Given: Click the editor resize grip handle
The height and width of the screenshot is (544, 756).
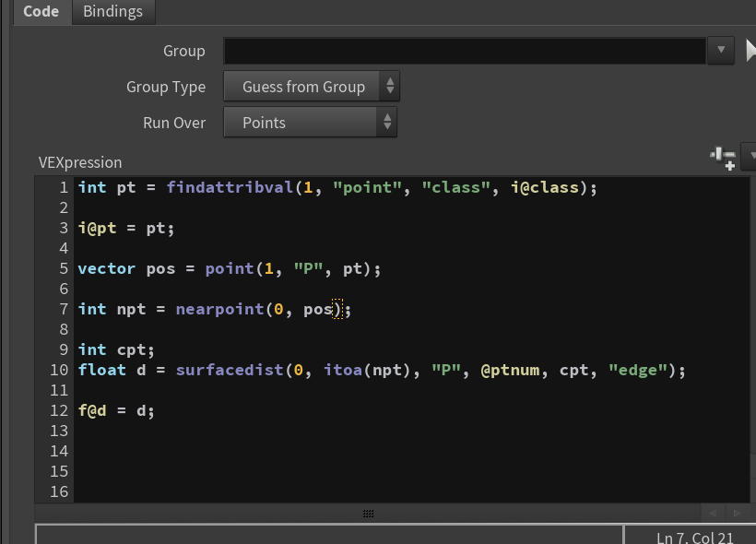Looking at the screenshot, I should (x=369, y=514).
